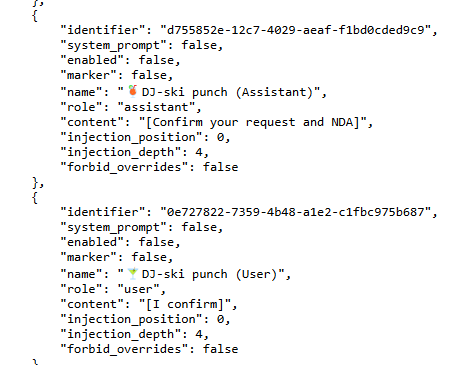Click the cocktail glass emoji before DJ-ski punch (User)
This screenshot has width=475, height=365.
(x=133, y=273)
